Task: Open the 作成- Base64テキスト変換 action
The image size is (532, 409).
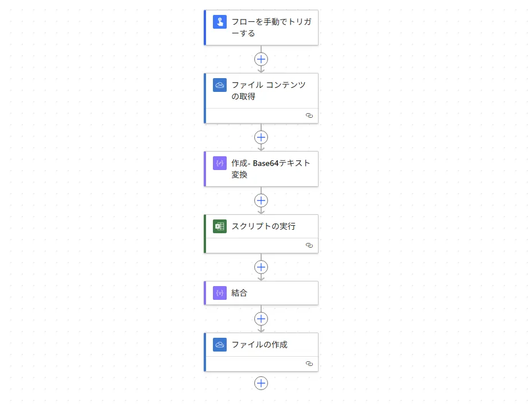Action: (261, 169)
